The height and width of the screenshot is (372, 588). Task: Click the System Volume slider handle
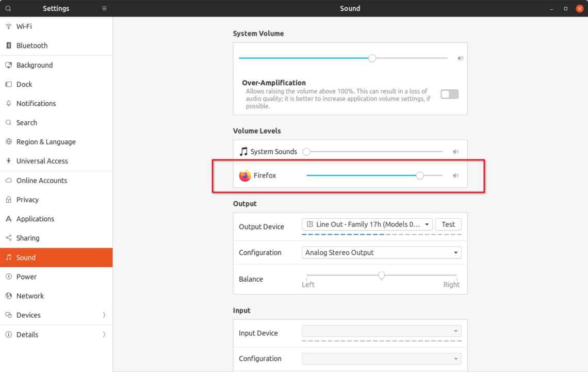coord(372,58)
